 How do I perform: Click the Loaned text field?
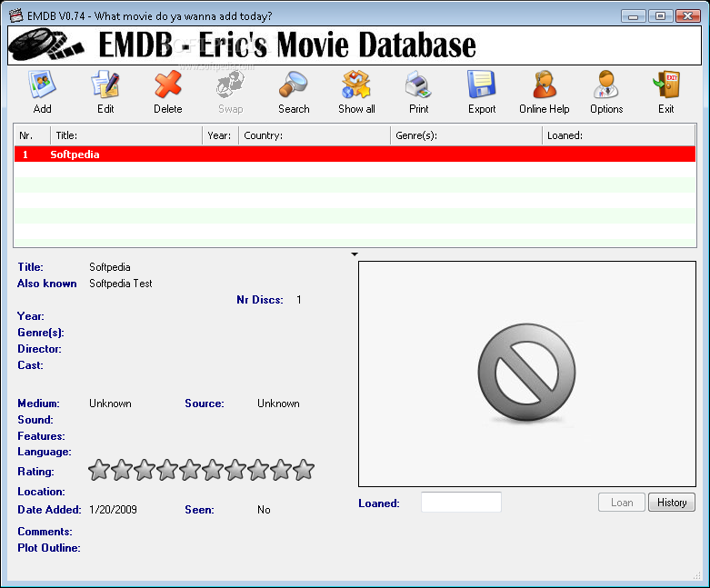[461, 502]
